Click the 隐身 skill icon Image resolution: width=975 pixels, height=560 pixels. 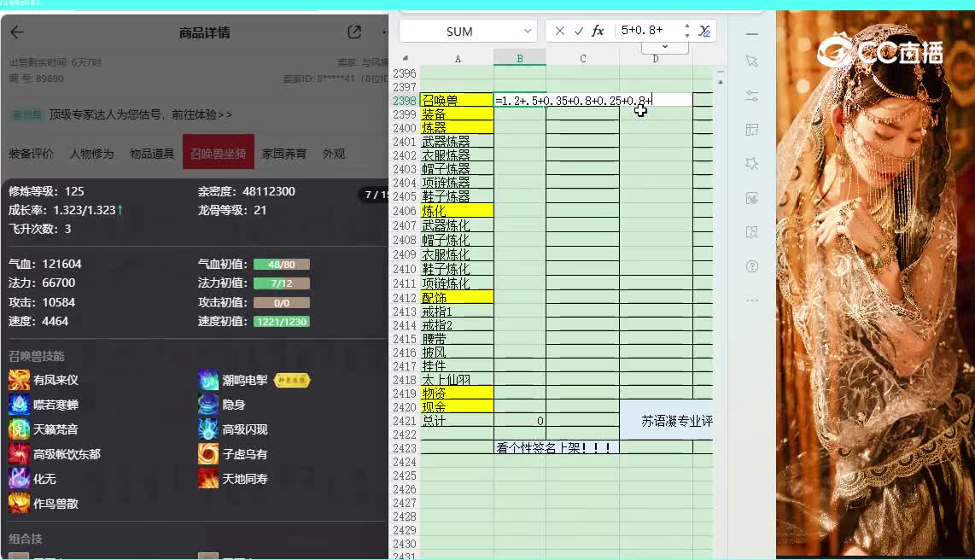[208, 405]
